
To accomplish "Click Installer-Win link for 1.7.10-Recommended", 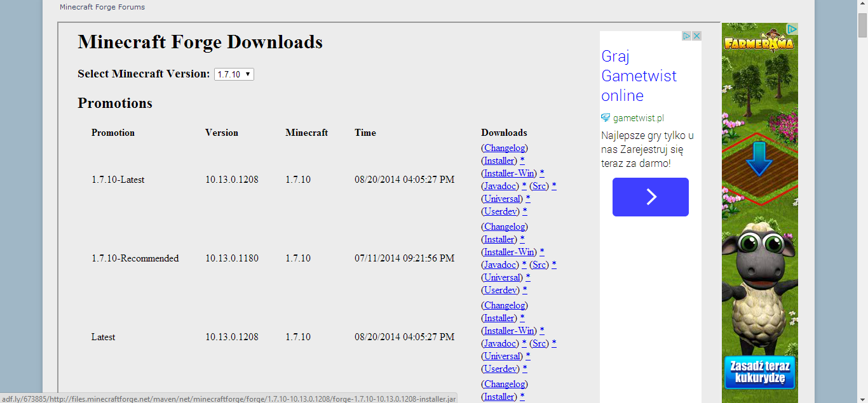I will [509, 252].
